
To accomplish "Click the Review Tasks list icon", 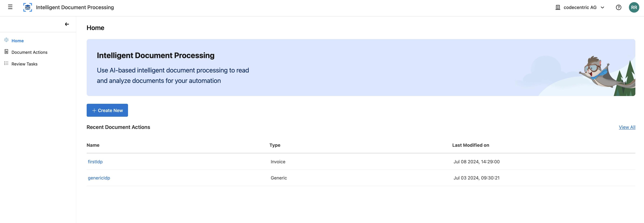I will (6, 63).
